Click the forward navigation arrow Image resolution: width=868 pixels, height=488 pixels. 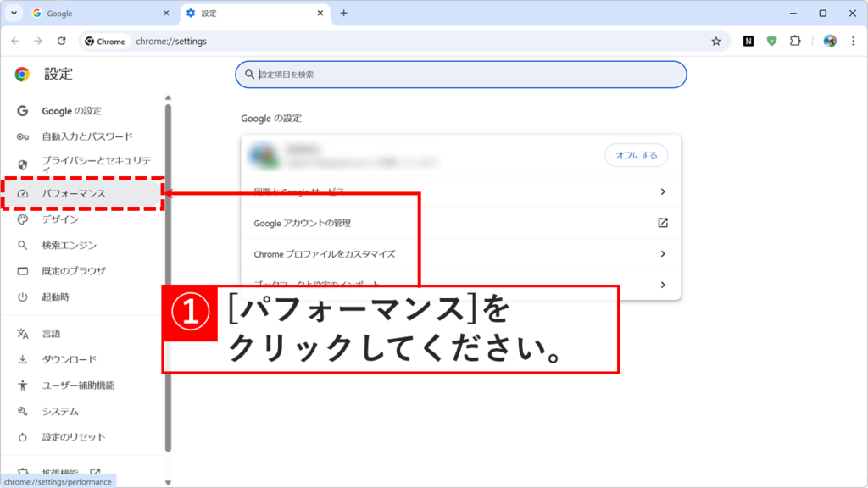(37, 40)
